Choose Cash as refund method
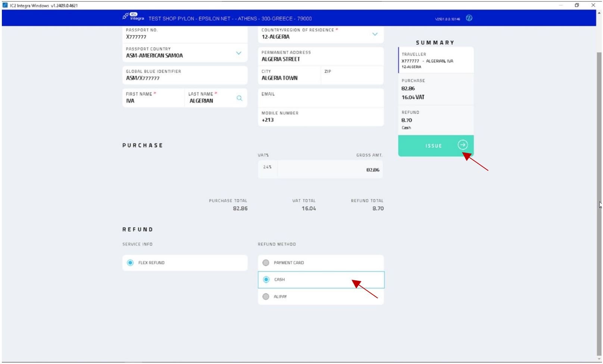 point(266,280)
